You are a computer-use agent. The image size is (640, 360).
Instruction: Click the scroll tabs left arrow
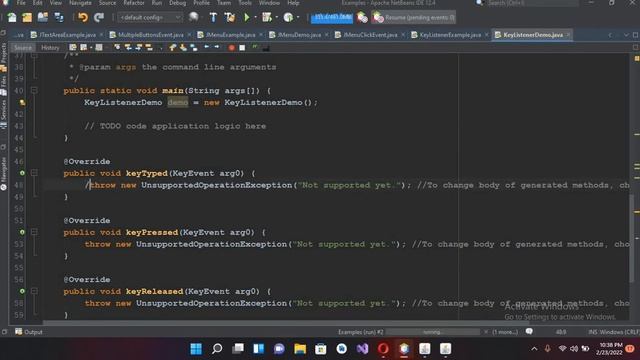[610, 35]
